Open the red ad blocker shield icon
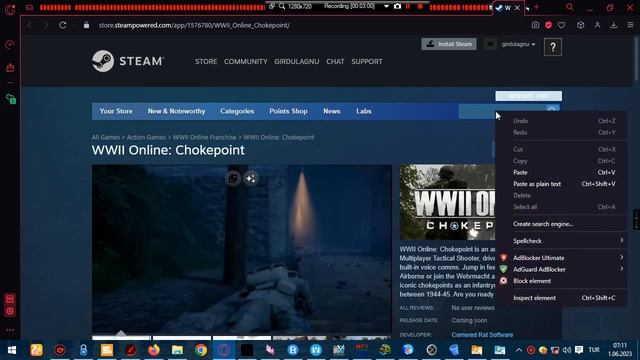 (x=548, y=25)
